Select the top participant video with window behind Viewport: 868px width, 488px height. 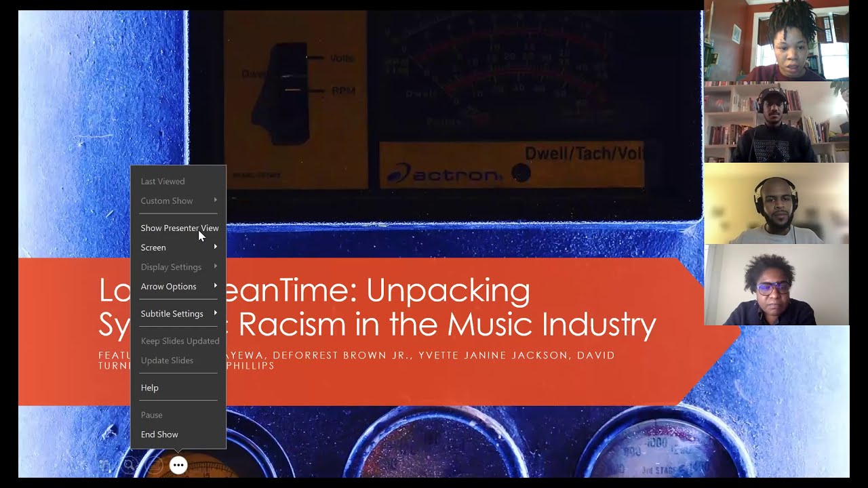[776, 41]
